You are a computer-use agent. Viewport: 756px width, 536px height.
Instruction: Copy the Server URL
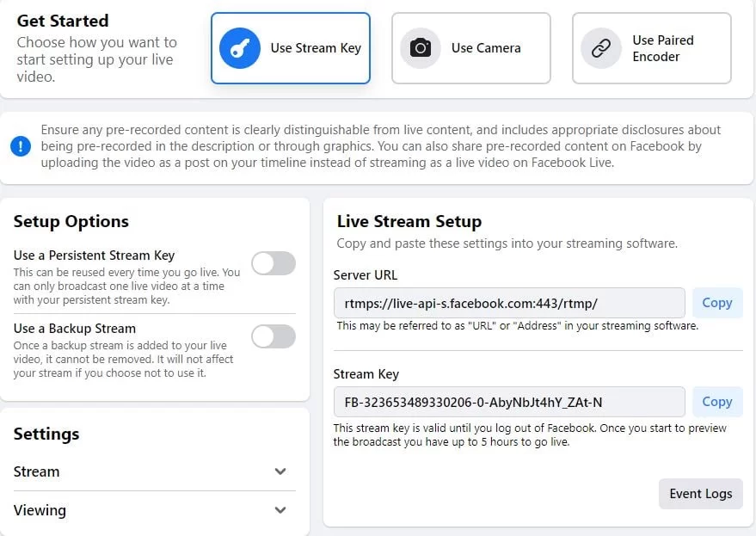(x=717, y=303)
